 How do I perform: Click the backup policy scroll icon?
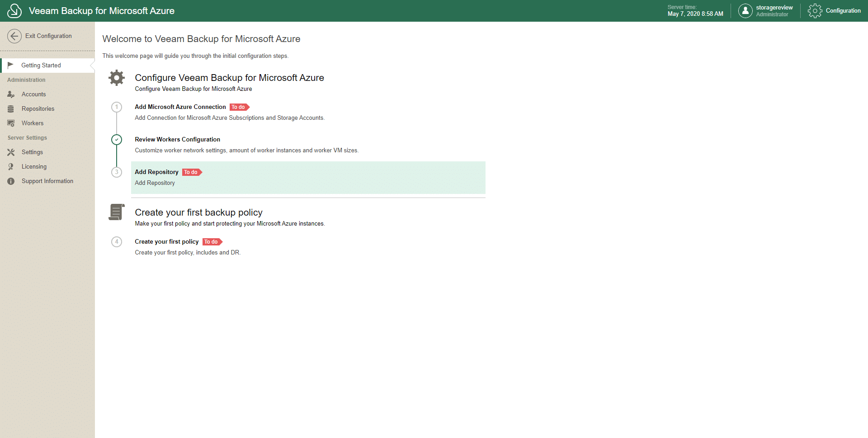tap(117, 212)
